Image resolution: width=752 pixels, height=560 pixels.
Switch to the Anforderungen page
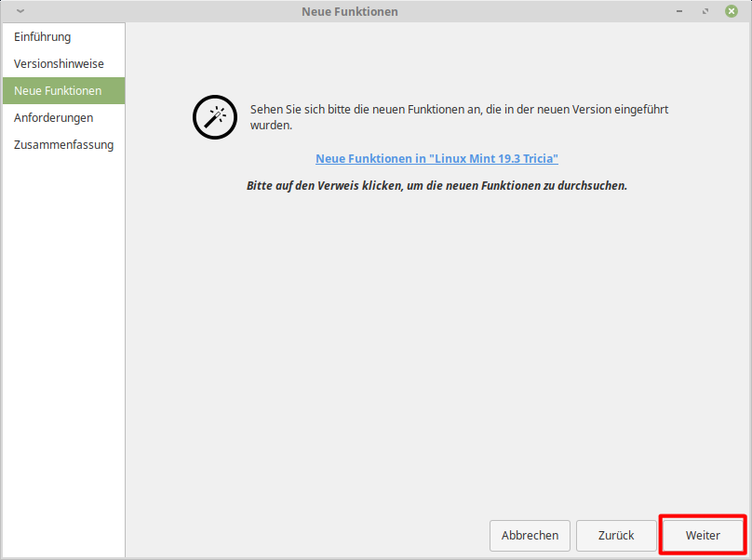(x=53, y=118)
